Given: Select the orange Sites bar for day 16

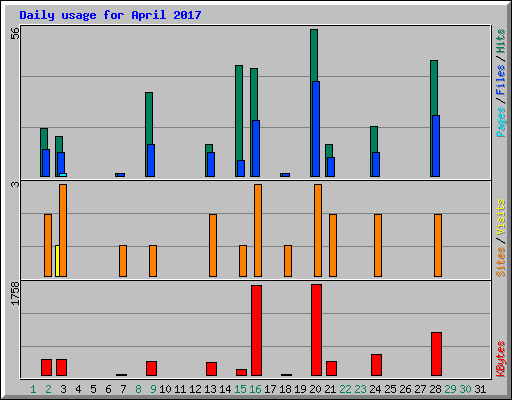Looking at the screenshot, I should [258, 230].
